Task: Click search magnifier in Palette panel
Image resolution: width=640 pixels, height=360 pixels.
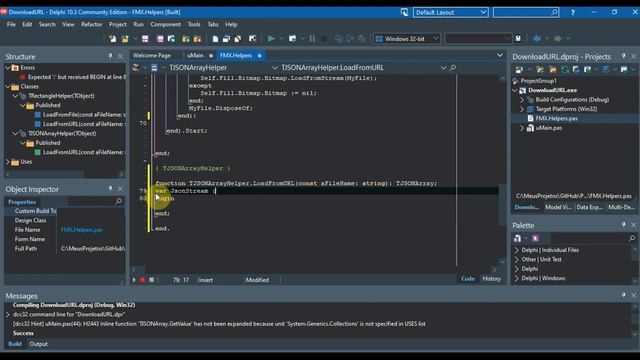Action: 632,238
